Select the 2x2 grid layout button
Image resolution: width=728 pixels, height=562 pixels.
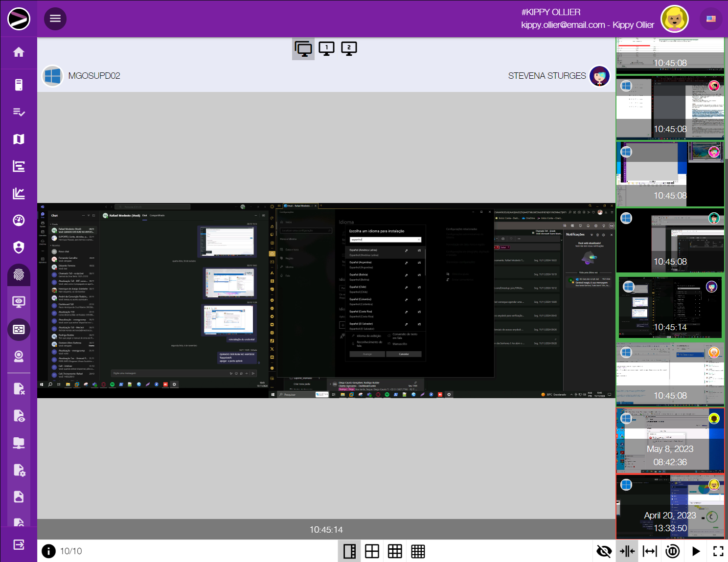[372, 551]
